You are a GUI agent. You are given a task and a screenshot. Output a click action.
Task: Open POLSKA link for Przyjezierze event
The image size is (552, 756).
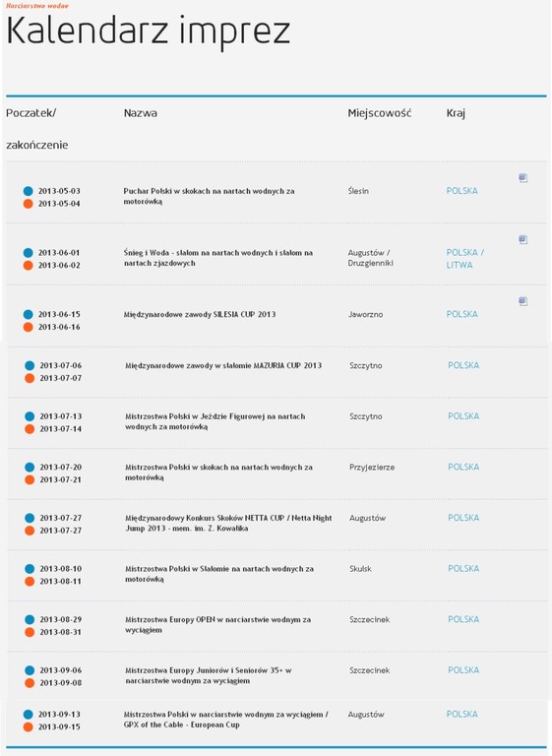pos(463,468)
